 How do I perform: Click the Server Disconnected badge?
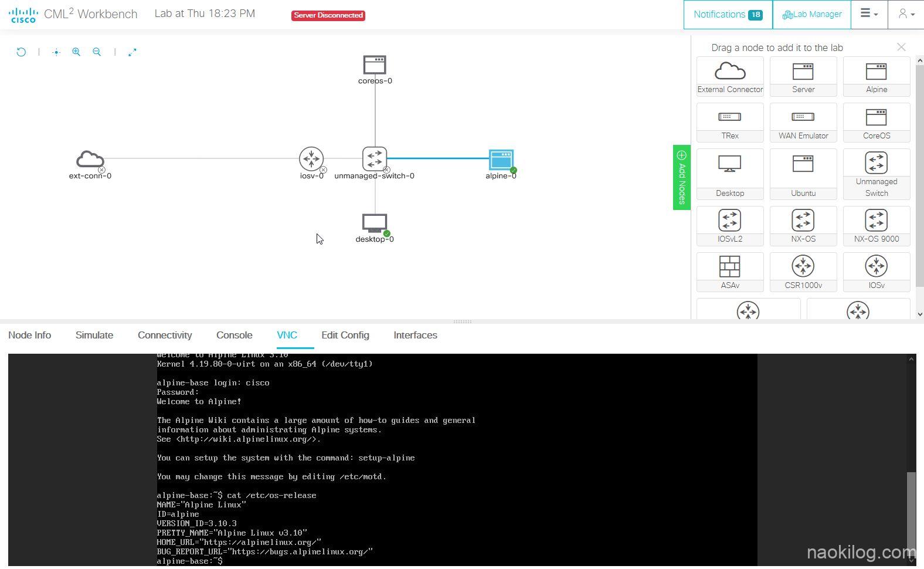[x=328, y=15]
